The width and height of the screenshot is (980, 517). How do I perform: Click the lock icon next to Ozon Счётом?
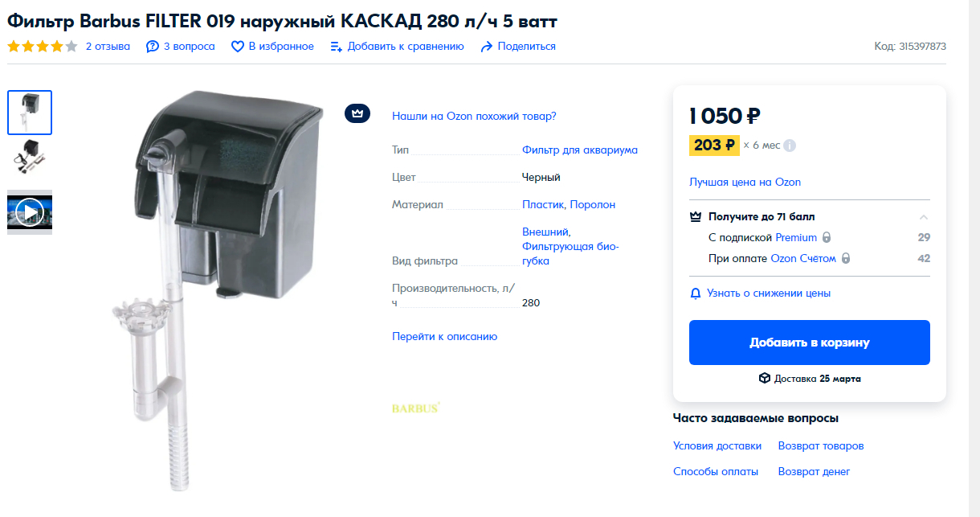point(845,259)
